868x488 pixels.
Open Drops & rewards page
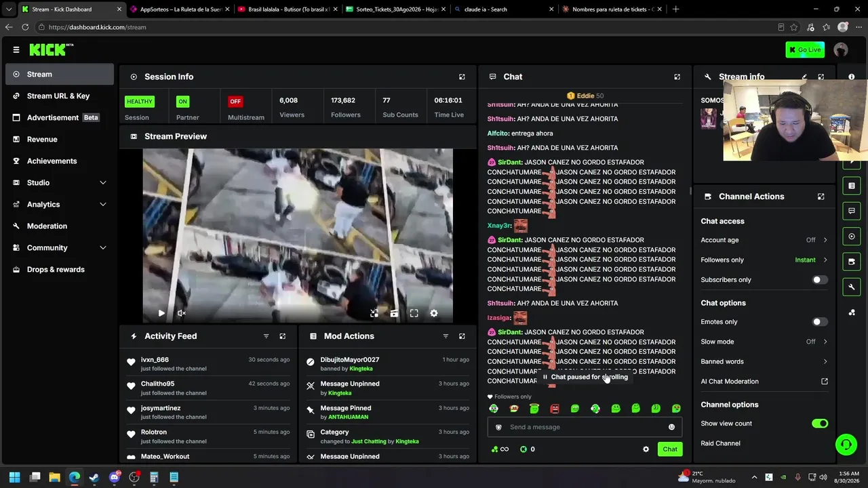(60, 269)
